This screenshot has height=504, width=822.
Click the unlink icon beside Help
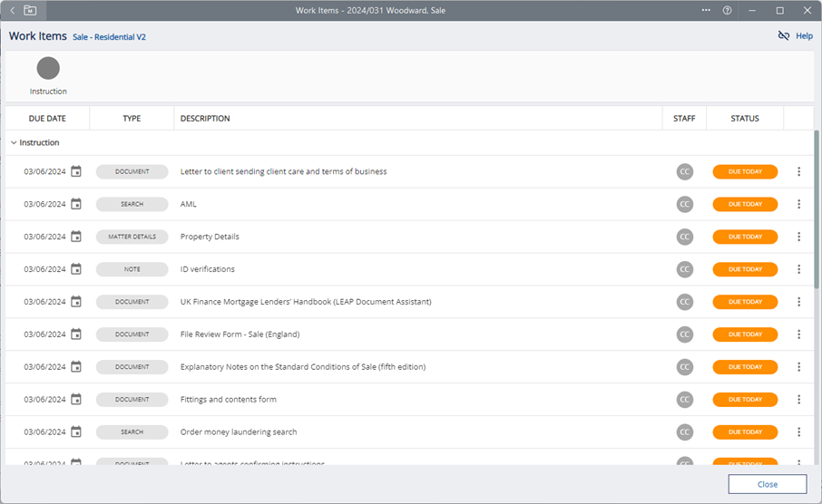click(x=784, y=36)
